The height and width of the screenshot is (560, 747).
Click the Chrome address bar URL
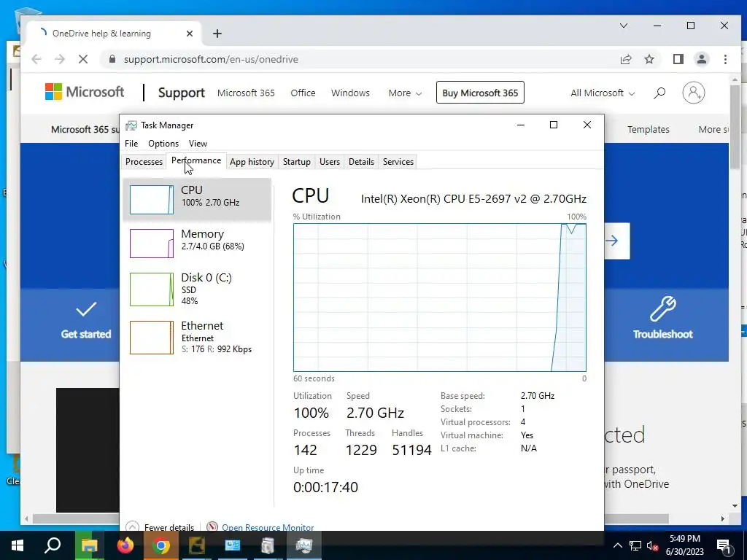click(211, 59)
